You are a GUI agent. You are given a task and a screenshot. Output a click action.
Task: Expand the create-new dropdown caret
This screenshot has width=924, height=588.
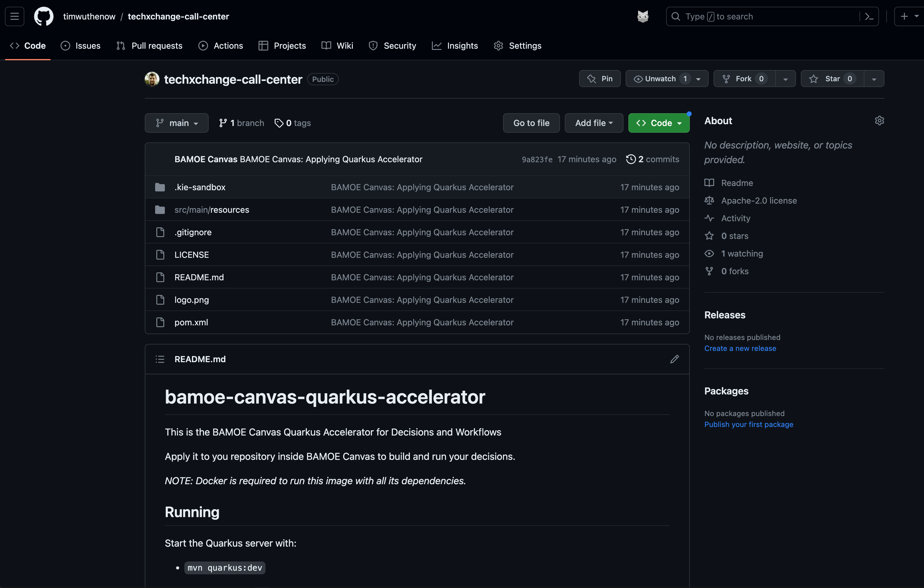click(x=916, y=16)
